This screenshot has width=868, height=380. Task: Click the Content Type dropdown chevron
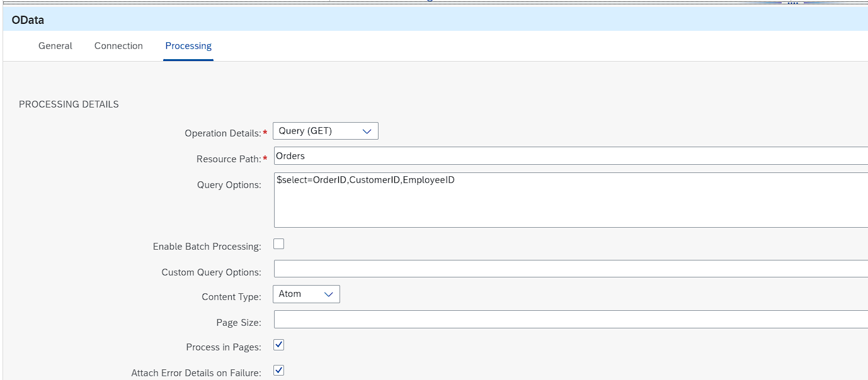pyautogui.click(x=328, y=294)
